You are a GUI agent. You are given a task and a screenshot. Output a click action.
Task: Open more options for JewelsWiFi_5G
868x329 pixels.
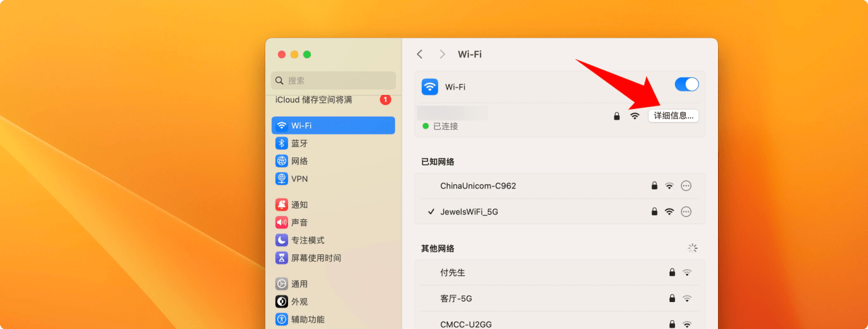[x=686, y=211]
